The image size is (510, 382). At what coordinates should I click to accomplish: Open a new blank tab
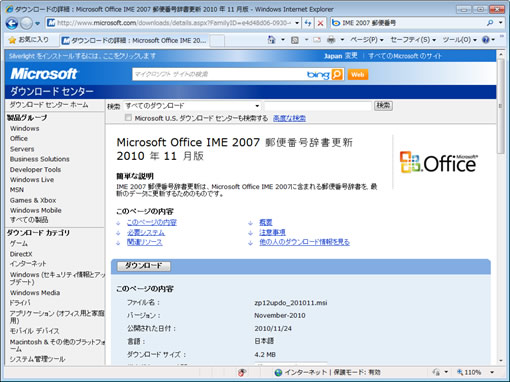click(217, 41)
